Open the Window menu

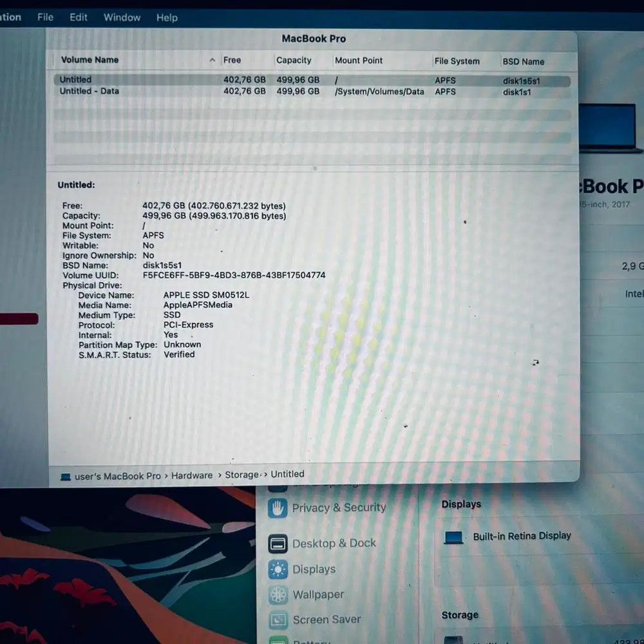tap(122, 17)
